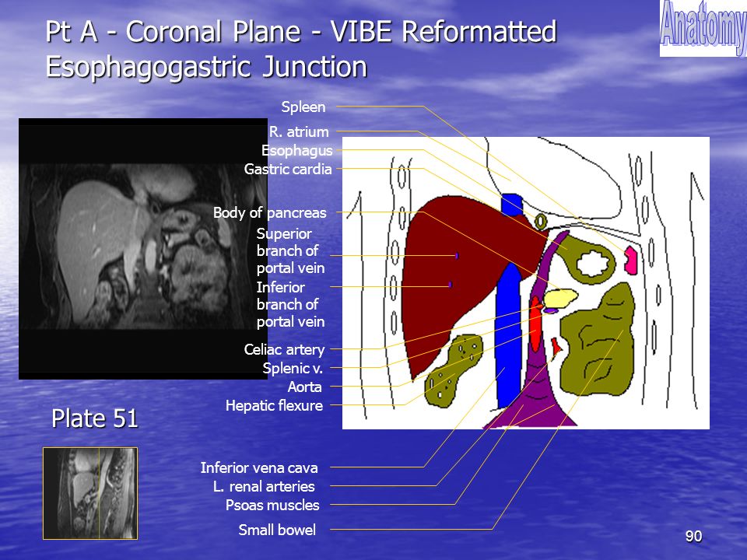
Task: Click the slide title mentioning VIBE Reformatted
Action: pos(301,31)
